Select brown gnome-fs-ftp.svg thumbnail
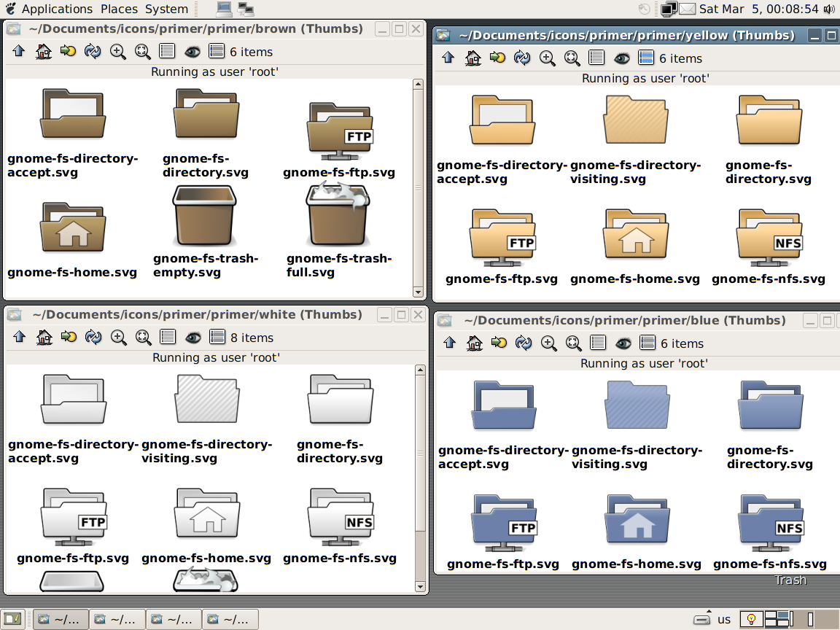840x630 pixels. click(340, 132)
